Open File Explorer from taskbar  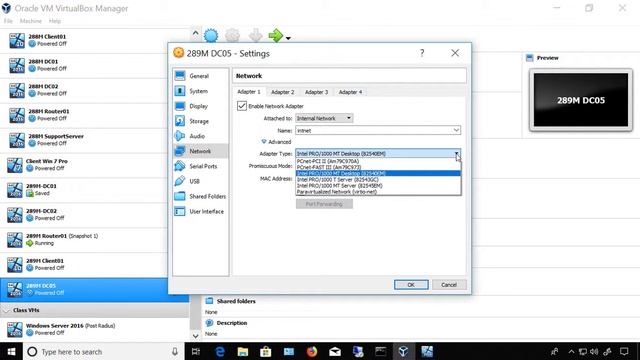click(243, 351)
